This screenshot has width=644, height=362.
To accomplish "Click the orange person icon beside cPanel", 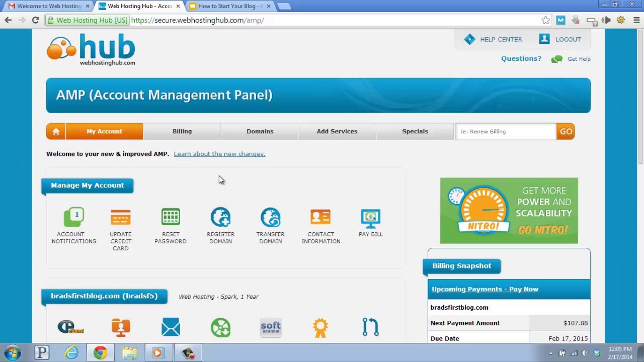I will (121, 327).
